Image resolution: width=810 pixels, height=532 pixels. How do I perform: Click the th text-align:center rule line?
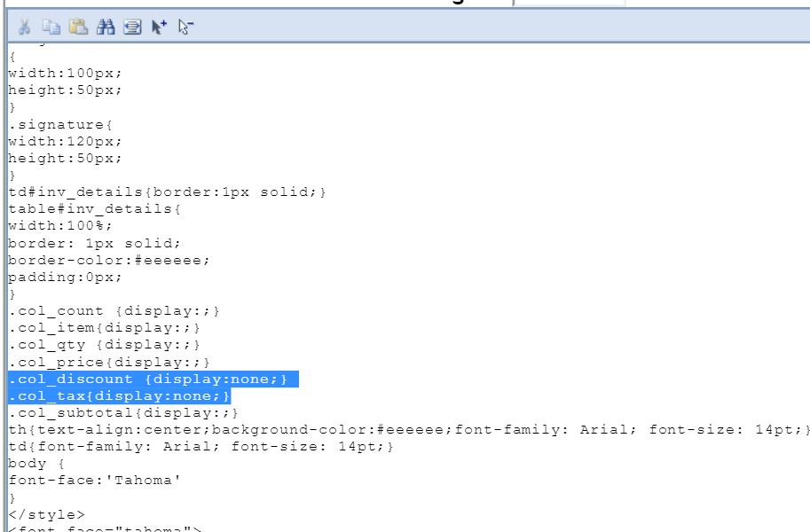(x=408, y=430)
